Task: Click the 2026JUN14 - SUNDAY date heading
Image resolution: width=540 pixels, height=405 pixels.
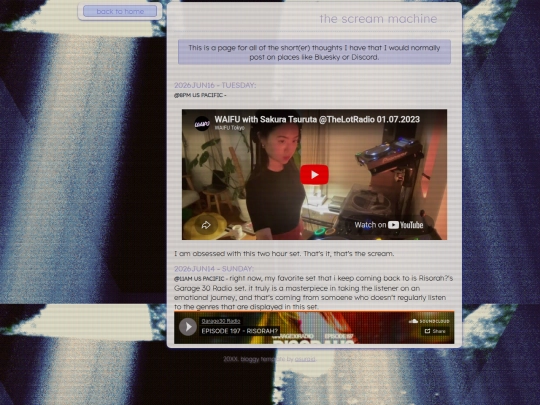Action: pos(214,269)
